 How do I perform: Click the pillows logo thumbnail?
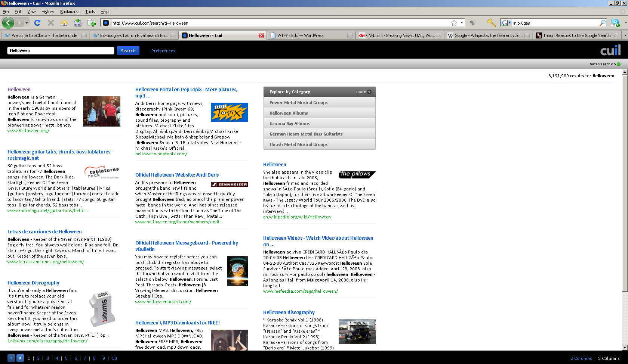point(357,174)
